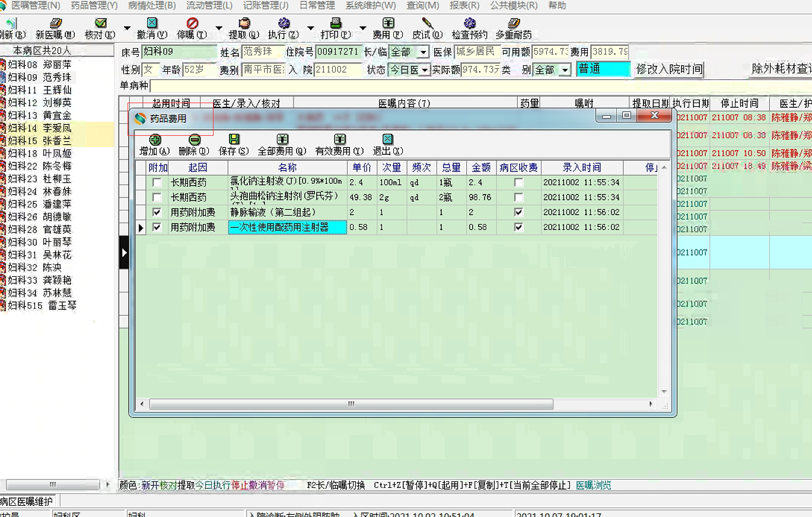Click the 执行 execute toolbar icon
Screen dimensions: 812x517
[284, 24]
